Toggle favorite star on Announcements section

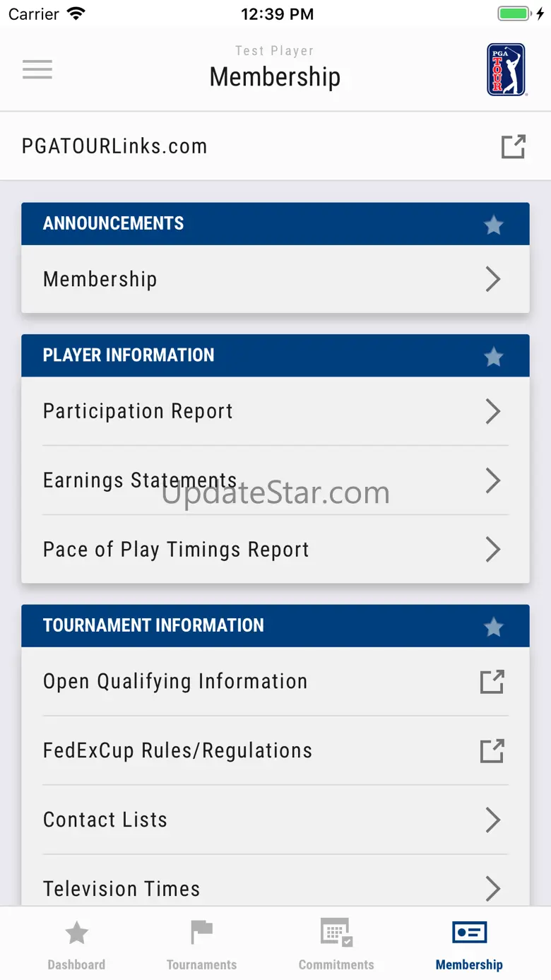(493, 225)
